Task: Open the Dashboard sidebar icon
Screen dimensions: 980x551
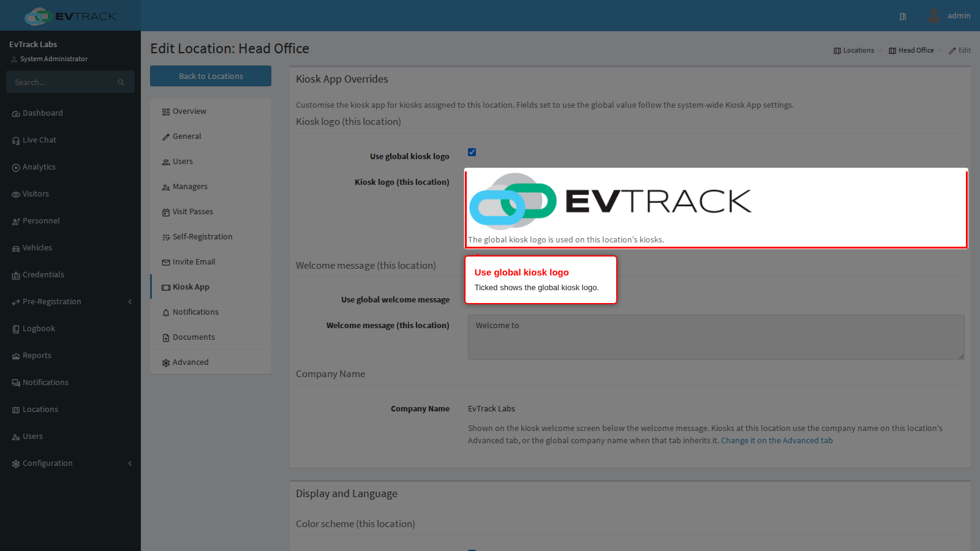Action: click(16, 114)
